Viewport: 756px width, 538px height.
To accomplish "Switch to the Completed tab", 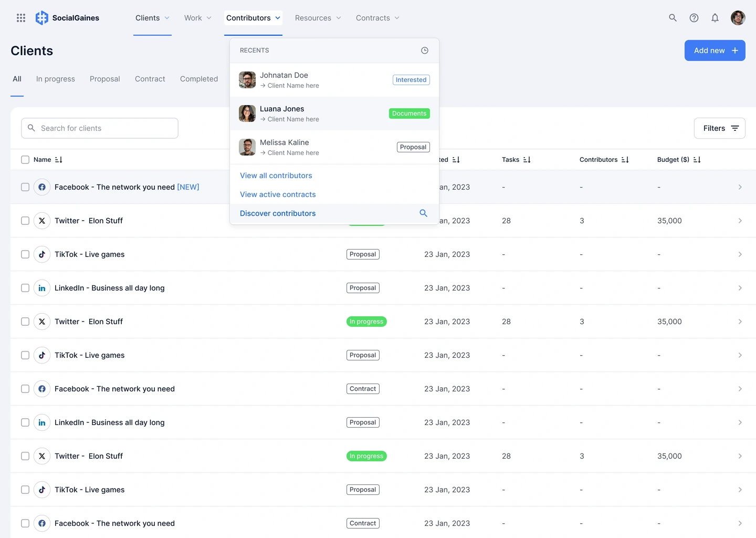I will click(199, 79).
